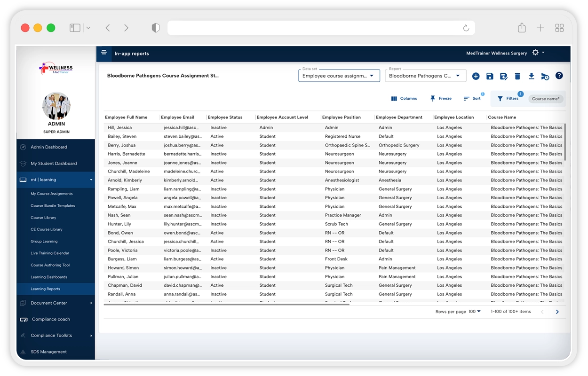Download the report with the download icon
Image resolution: width=588 pixels, height=376 pixels.
532,76
